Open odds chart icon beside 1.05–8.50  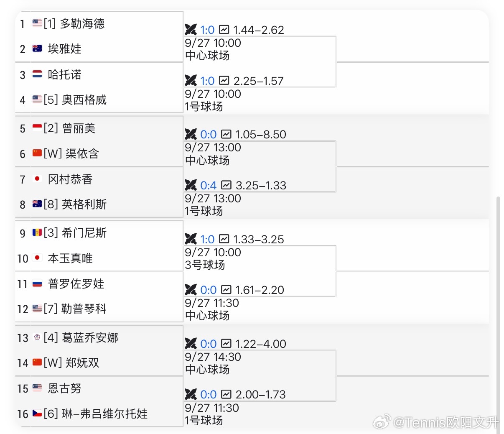click(226, 134)
